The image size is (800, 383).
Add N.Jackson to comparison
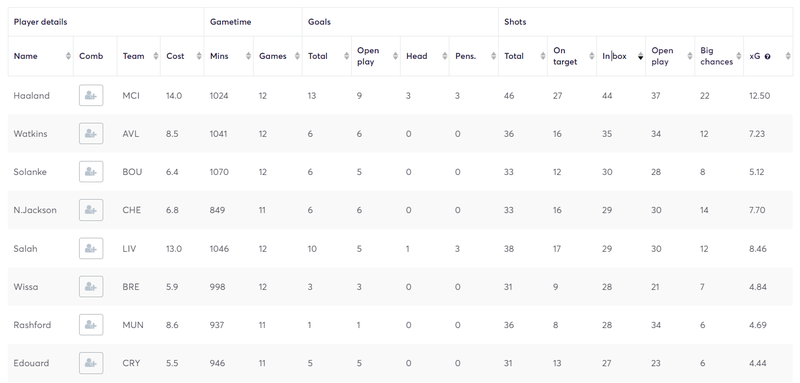tap(91, 210)
